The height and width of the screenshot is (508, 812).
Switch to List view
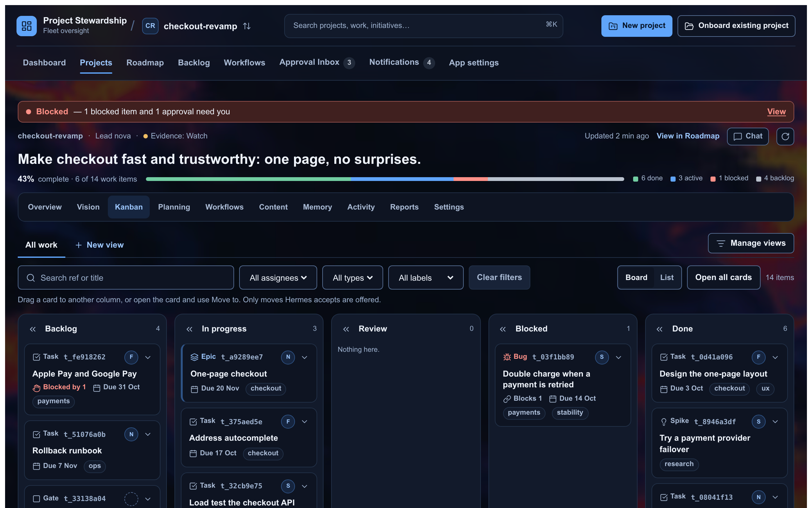tap(666, 277)
